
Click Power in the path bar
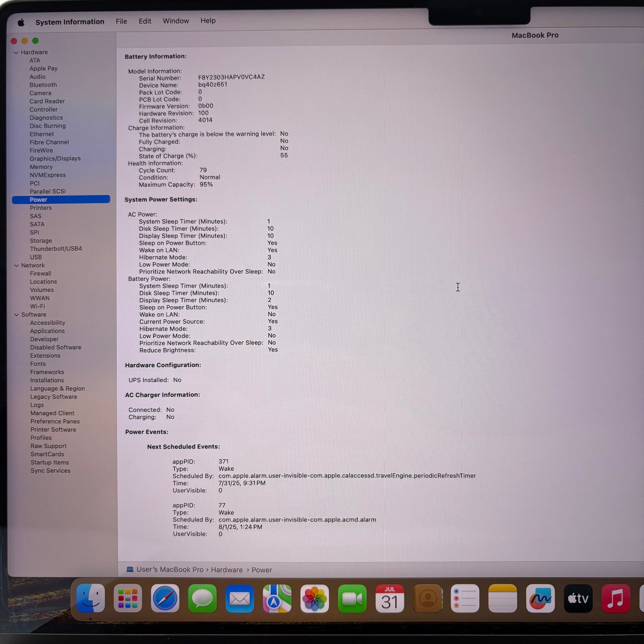pyautogui.click(x=262, y=570)
